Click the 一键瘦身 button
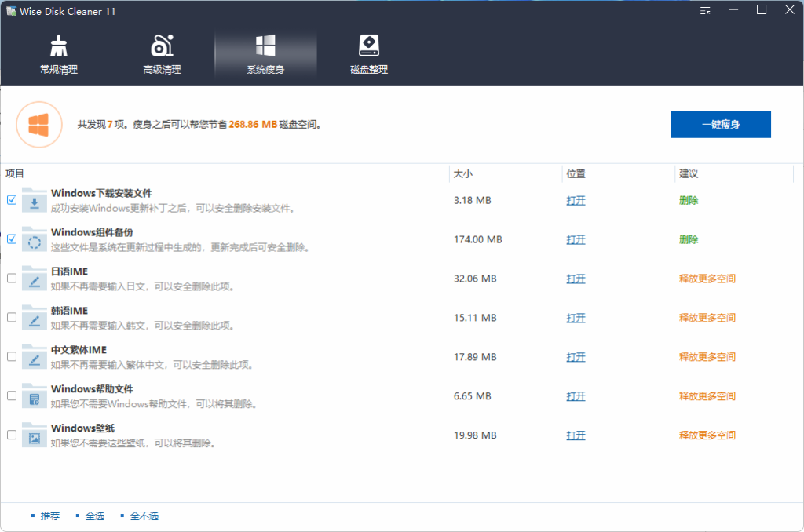This screenshot has height=532, width=804. click(x=721, y=125)
